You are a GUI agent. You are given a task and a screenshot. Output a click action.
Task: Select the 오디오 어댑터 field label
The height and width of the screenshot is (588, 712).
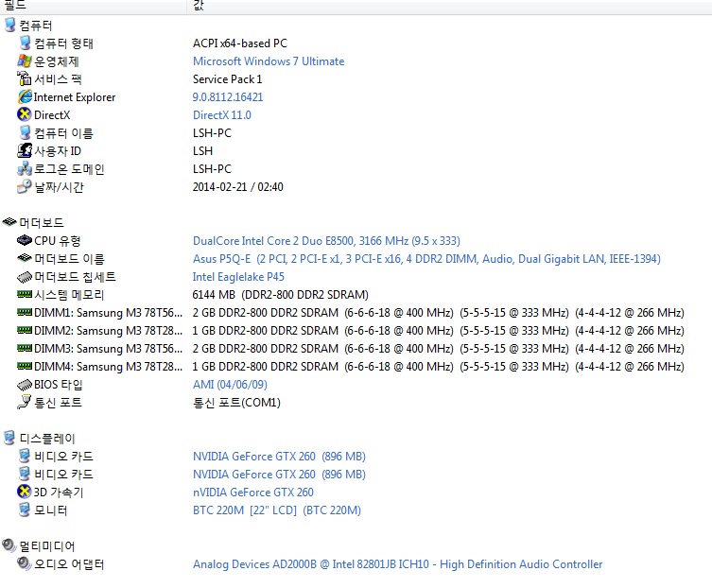pyautogui.click(x=69, y=564)
